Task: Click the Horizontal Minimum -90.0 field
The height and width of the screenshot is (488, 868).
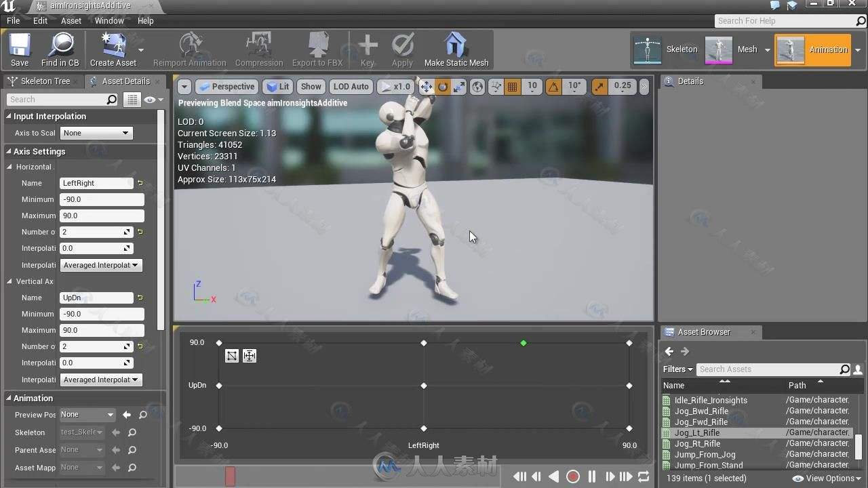Action: [x=102, y=199]
